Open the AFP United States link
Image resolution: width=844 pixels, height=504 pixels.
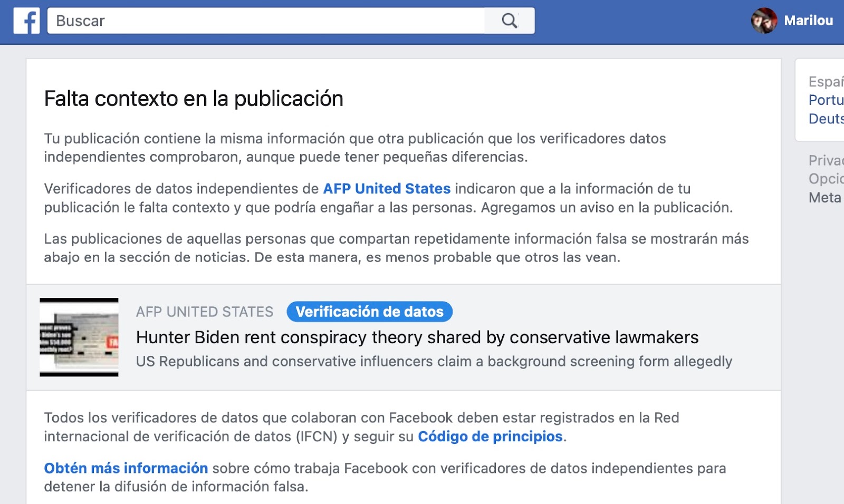387,189
